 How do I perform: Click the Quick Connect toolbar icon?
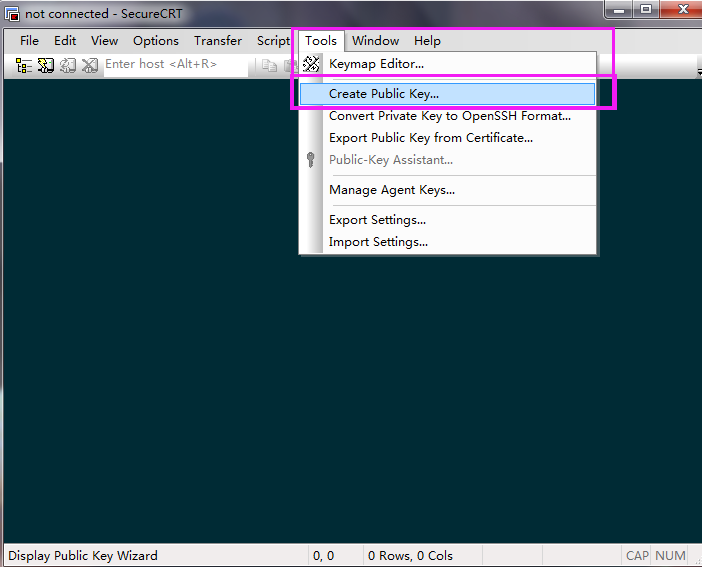pos(45,65)
